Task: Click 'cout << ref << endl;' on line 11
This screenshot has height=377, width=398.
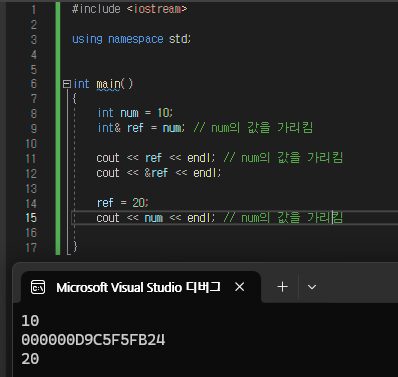Action: click(156, 158)
